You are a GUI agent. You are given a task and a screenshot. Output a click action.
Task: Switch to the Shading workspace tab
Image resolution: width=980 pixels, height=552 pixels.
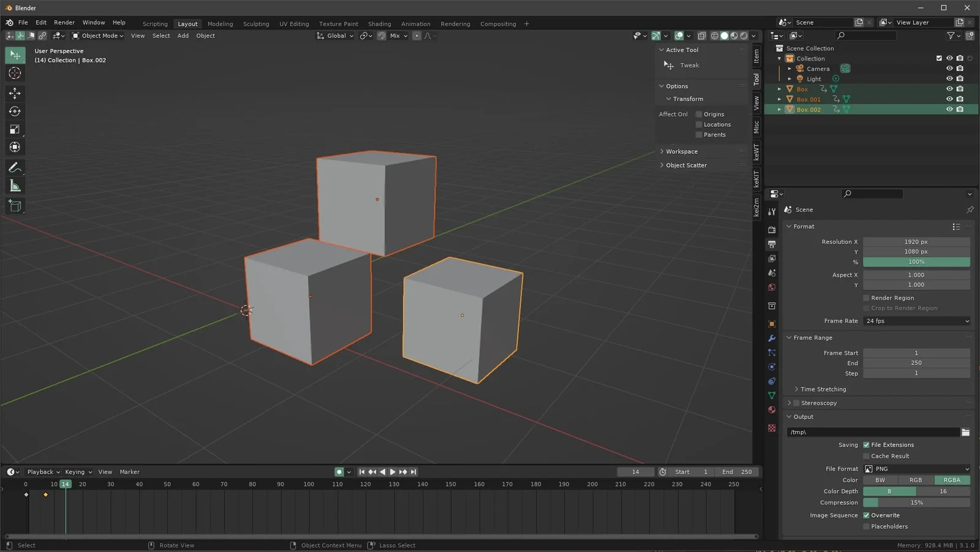coord(379,23)
